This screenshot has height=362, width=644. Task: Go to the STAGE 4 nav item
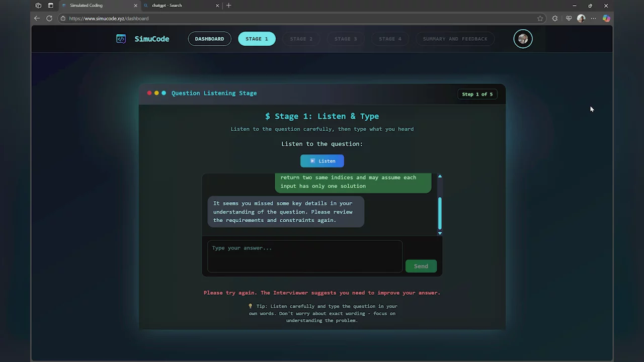(x=390, y=39)
